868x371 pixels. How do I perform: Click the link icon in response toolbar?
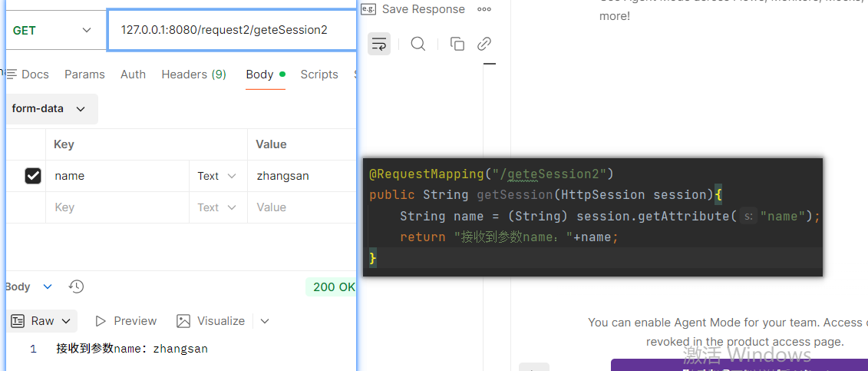(x=484, y=44)
